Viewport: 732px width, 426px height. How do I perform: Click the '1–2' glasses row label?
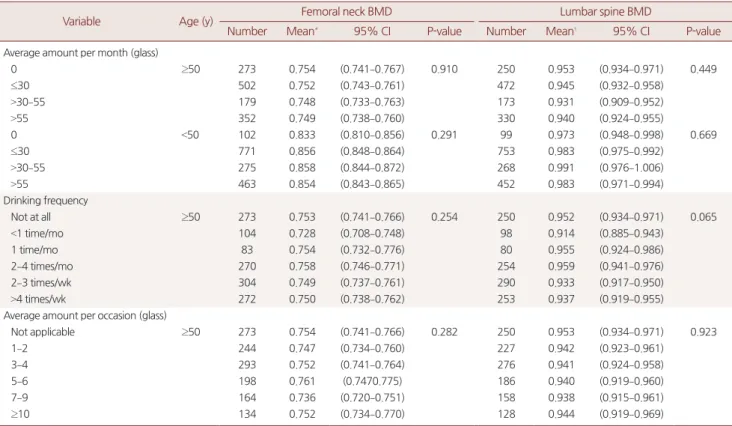pos(20,349)
